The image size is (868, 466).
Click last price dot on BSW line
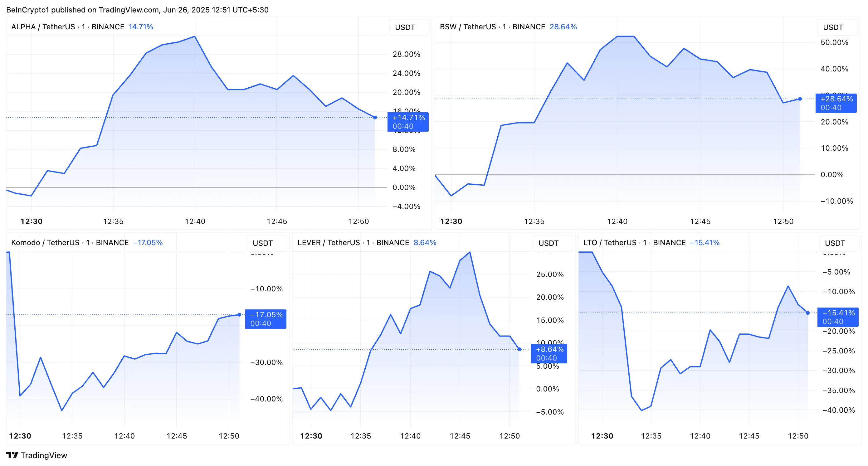(x=800, y=99)
